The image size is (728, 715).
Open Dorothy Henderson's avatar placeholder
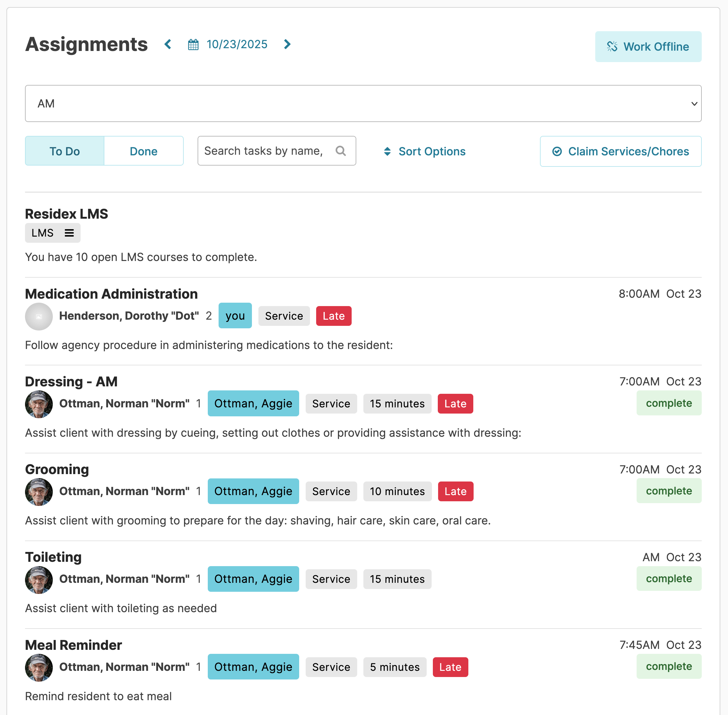tap(39, 316)
